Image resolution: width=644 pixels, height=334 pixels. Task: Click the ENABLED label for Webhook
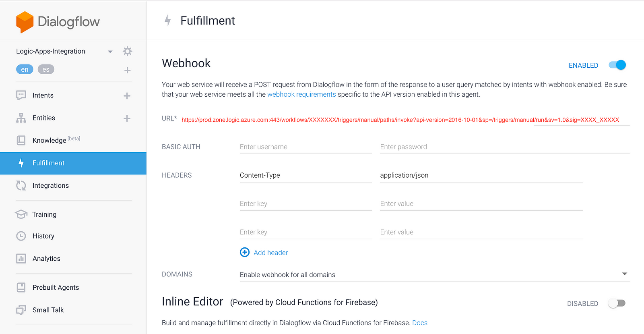(583, 65)
